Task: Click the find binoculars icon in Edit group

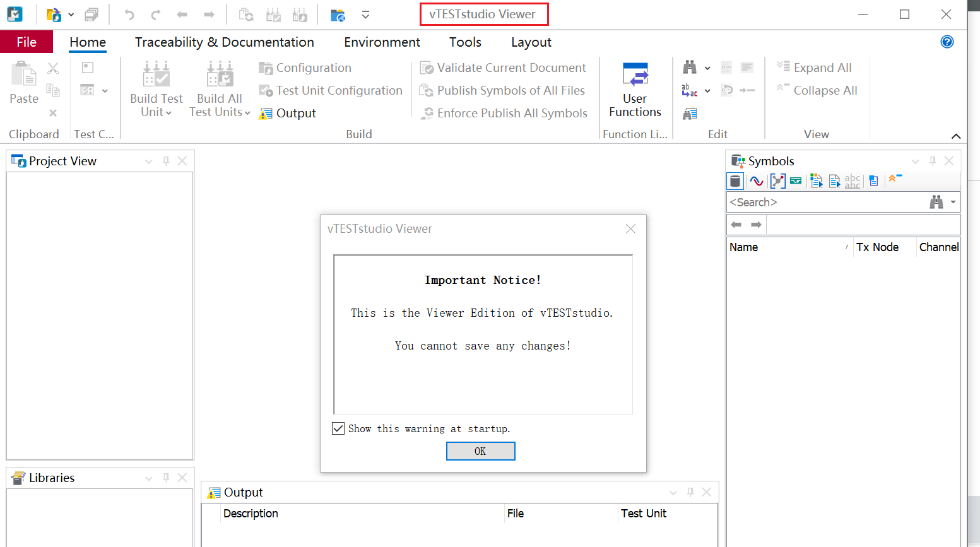Action: [690, 68]
